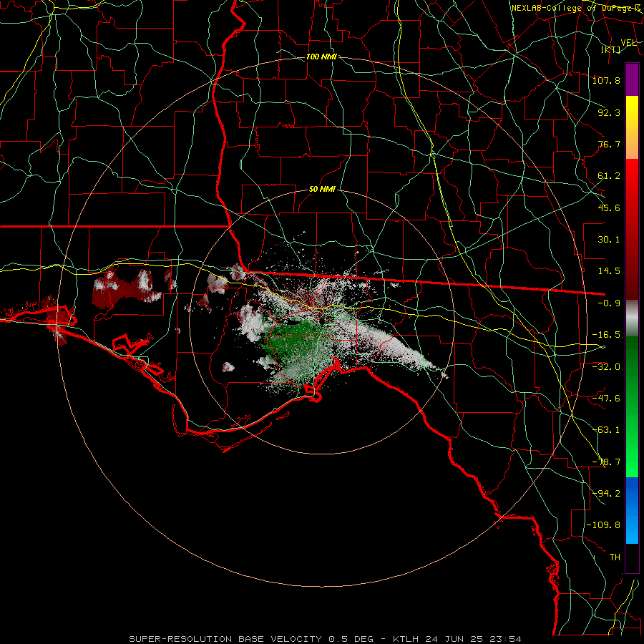Click the "SUPER-RESOLUTION BASE VELOCITY" caption text
This screenshot has height=644, width=644.
point(227,639)
